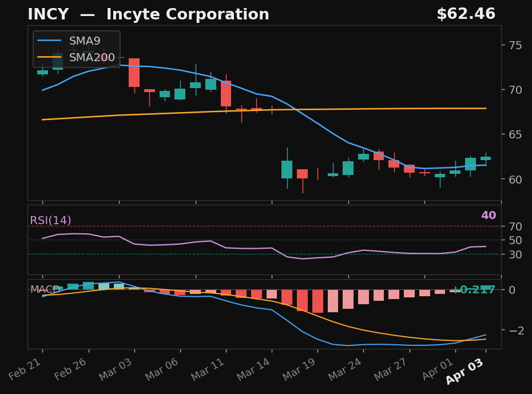Click the 65 price axis tick label
The height and width of the screenshot is (394, 532).
coord(515,134)
